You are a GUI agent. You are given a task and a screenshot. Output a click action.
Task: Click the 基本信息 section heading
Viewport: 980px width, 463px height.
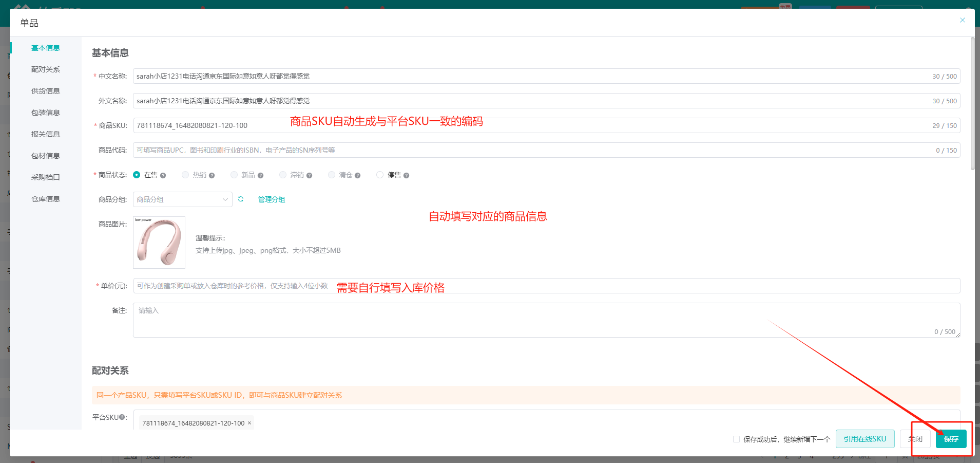[110, 53]
